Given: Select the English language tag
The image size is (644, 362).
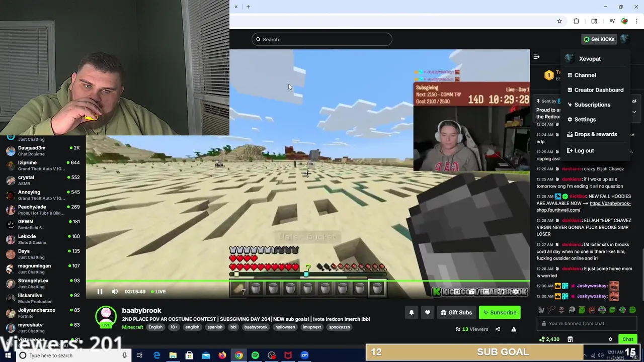Looking at the screenshot, I should 155,327.
